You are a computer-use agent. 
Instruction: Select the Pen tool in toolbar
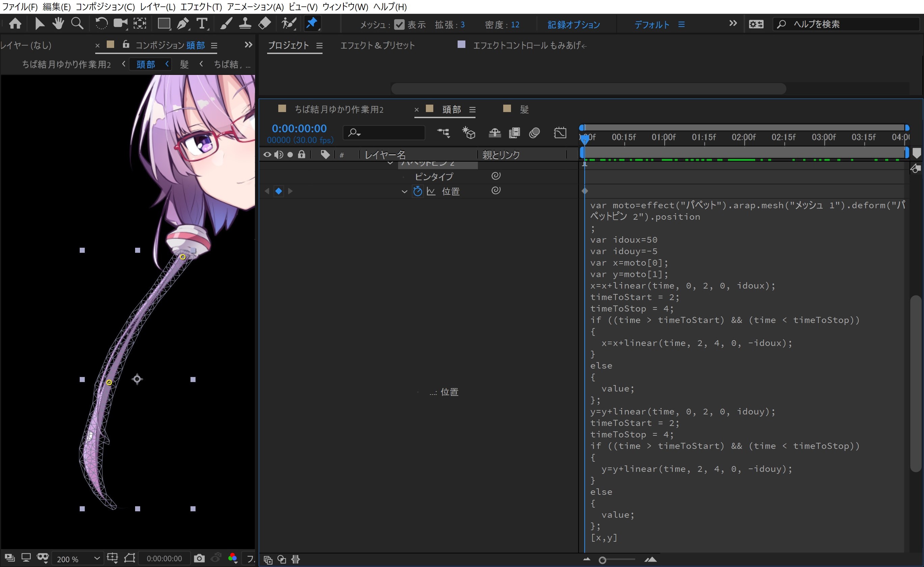click(183, 24)
